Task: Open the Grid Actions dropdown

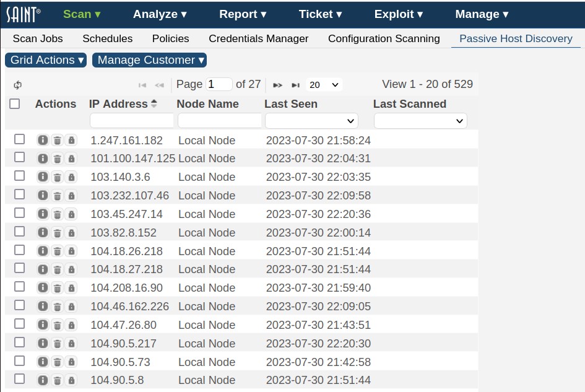Action: [x=47, y=60]
